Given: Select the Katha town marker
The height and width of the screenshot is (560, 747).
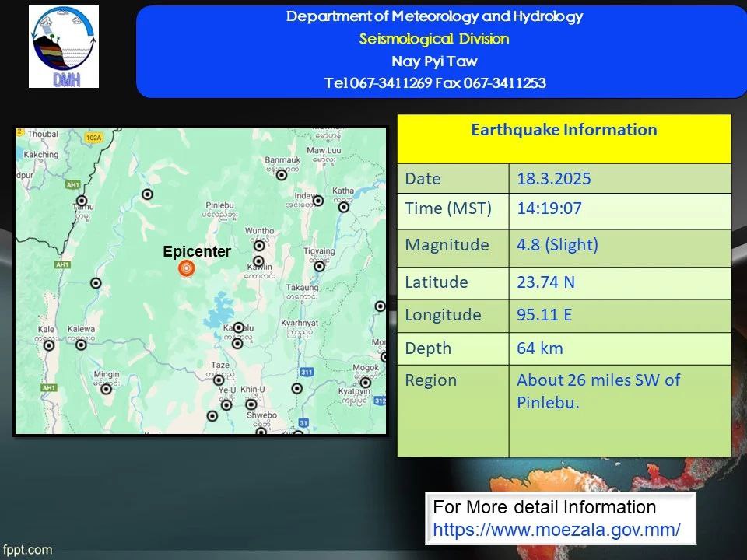Looking at the screenshot, I should 343,207.
